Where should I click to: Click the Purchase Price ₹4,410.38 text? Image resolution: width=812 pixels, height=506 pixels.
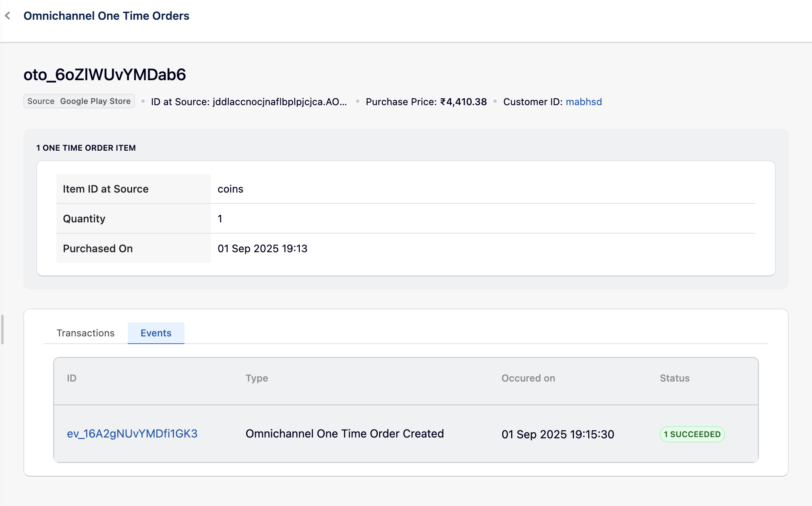426,102
